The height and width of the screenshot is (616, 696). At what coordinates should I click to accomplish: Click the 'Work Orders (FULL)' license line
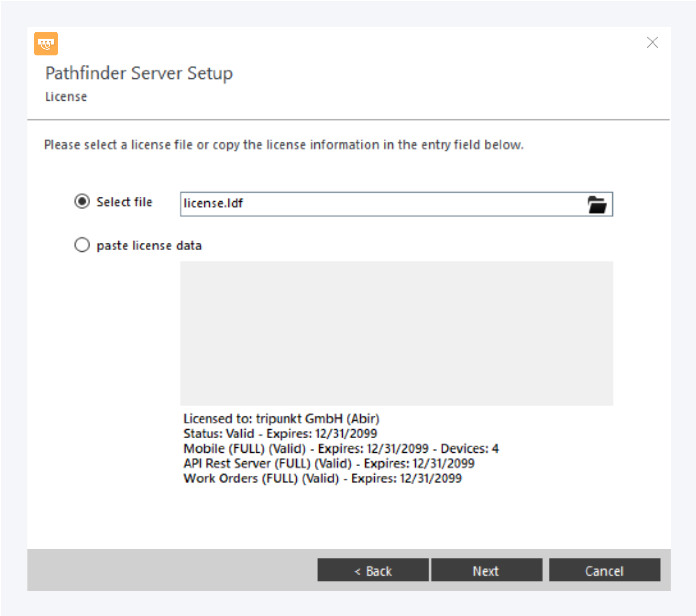coord(322,478)
